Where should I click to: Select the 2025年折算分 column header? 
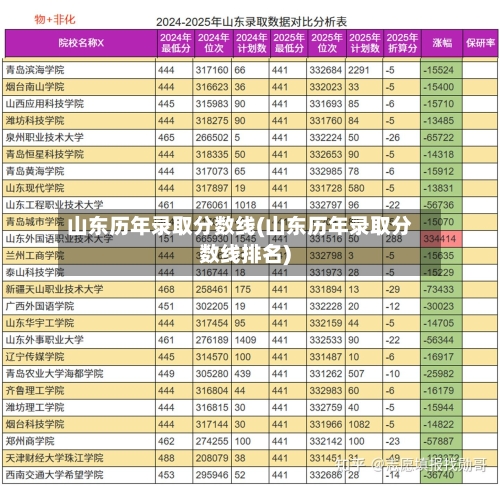tap(402, 43)
